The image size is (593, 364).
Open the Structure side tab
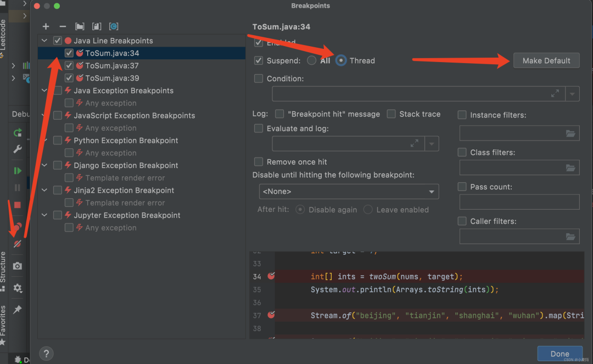3,267
